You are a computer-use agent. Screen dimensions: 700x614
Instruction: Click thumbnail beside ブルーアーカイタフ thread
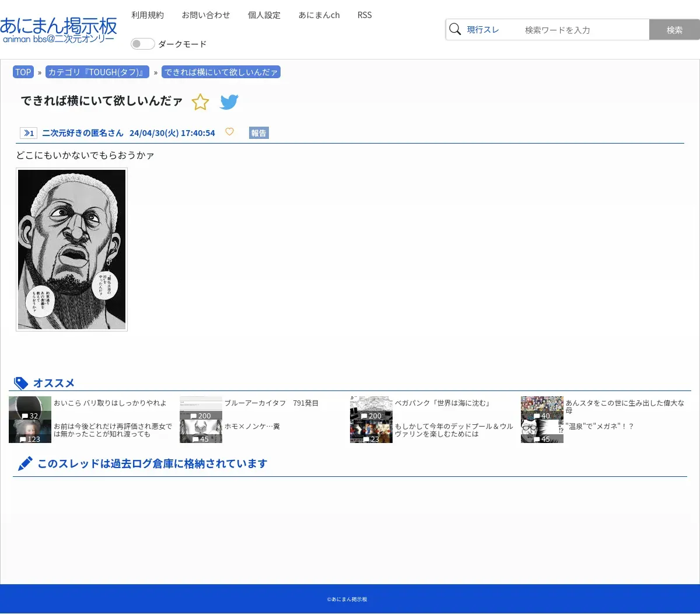click(x=201, y=408)
